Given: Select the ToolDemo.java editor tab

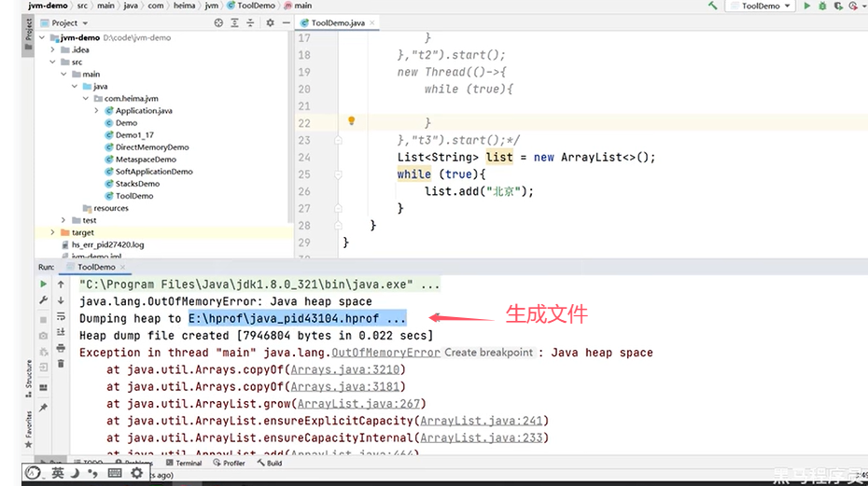Looking at the screenshot, I should (338, 22).
